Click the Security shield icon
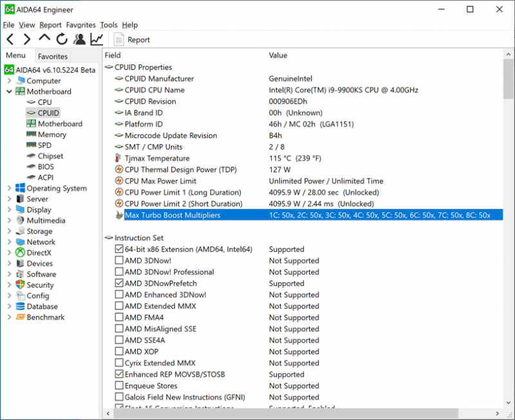This screenshot has width=515, height=420. 21,284
